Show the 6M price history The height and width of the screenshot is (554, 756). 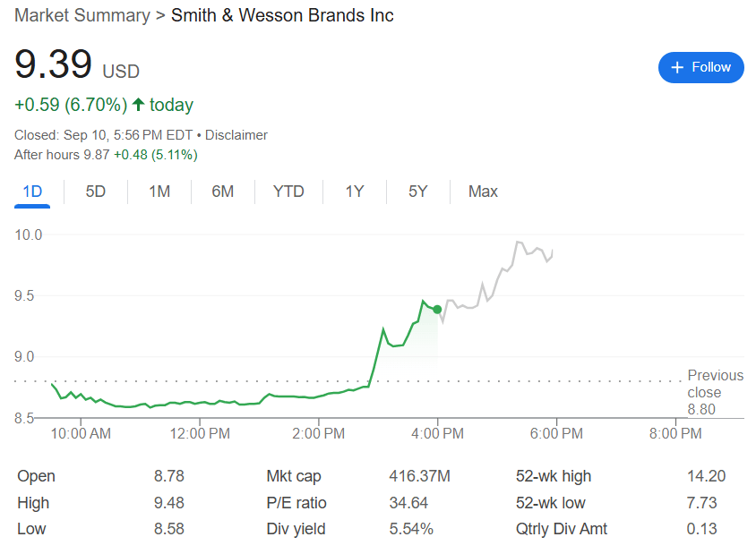[x=223, y=192]
